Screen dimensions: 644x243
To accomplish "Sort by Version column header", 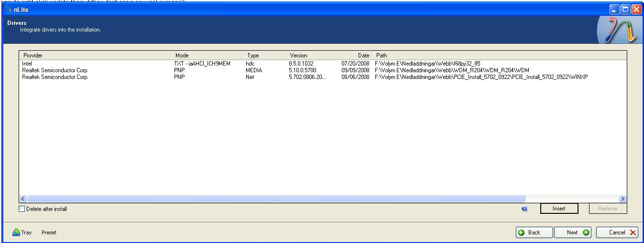I will (307, 55).
